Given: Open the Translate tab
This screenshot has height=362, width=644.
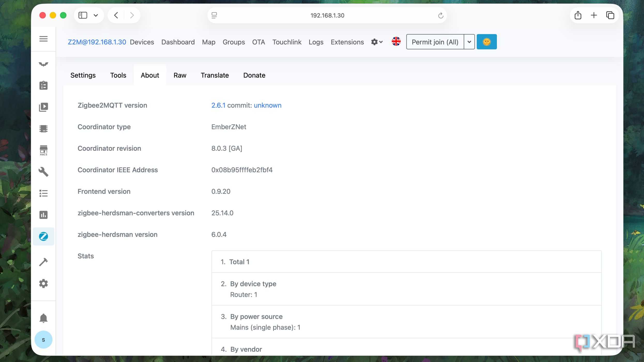Looking at the screenshot, I should 215,75.
